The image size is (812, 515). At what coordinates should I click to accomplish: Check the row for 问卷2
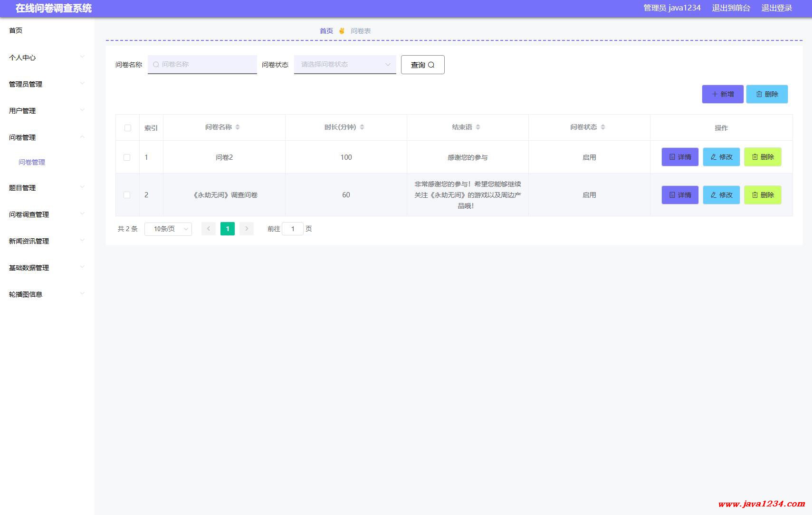127,157
